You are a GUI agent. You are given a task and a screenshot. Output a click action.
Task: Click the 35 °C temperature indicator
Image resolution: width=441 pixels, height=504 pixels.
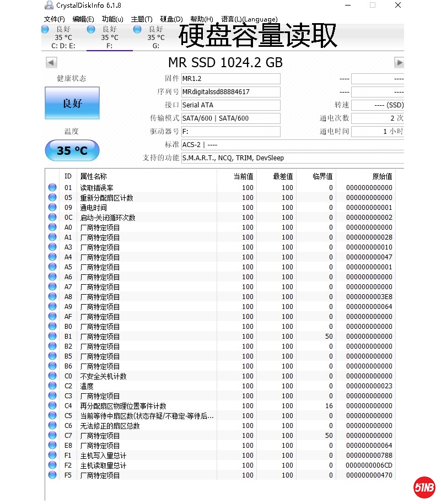72,150
